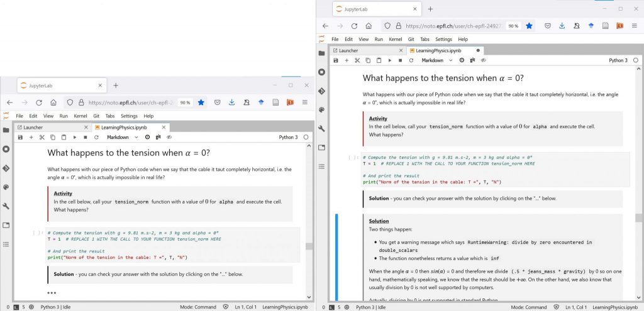This screenshot has width=644, height=311.
Task: Open the file browser in the right window sidebar
Action: click(321, 53)
